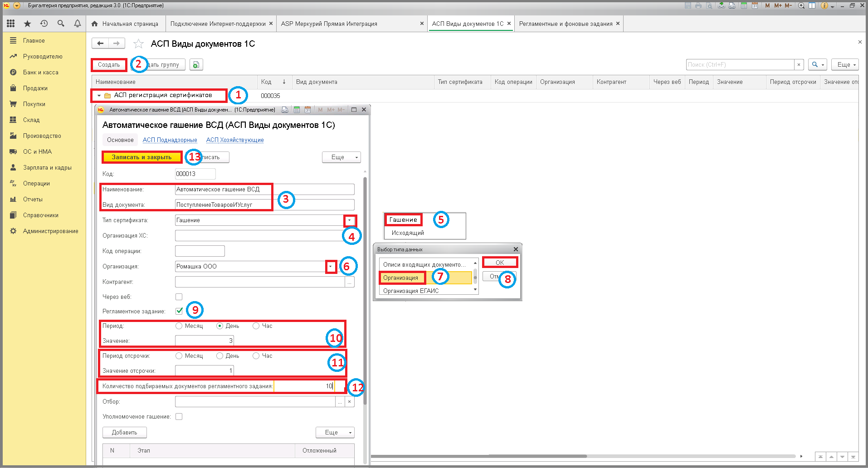Select Месяц radio in Период row

point(179,326)
